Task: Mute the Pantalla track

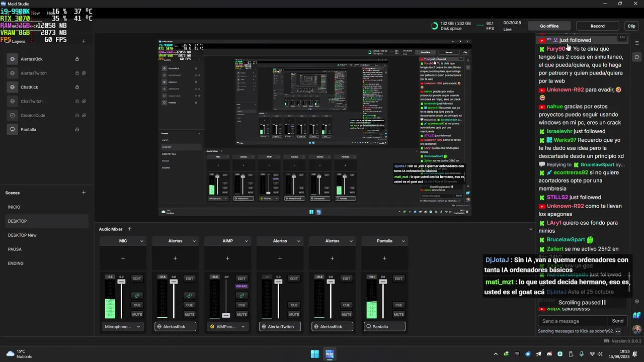Action: [398, 315]
